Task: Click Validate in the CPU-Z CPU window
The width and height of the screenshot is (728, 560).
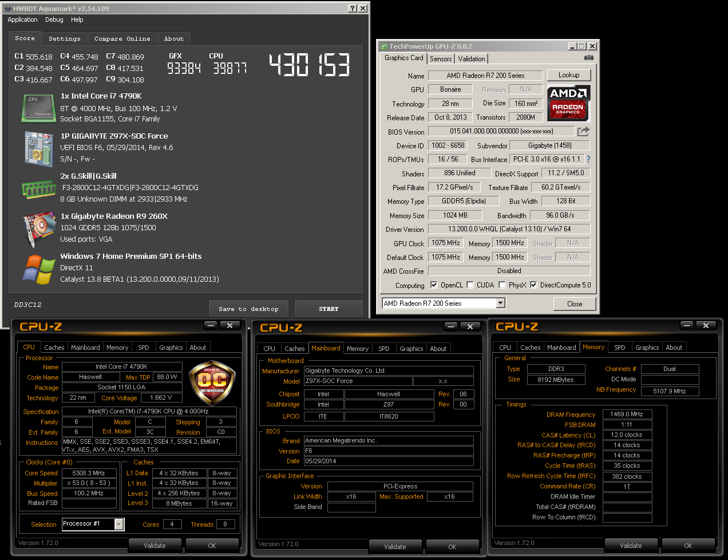Action: [x=155, y=545]
